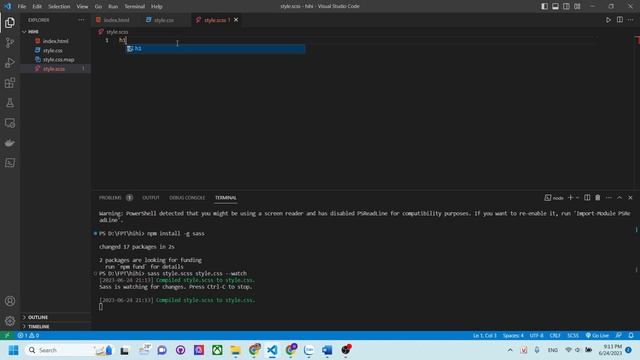The height and width of the screenshot is (360, 640).
Task: Open the Terminal menu
Action: (134, 6)
